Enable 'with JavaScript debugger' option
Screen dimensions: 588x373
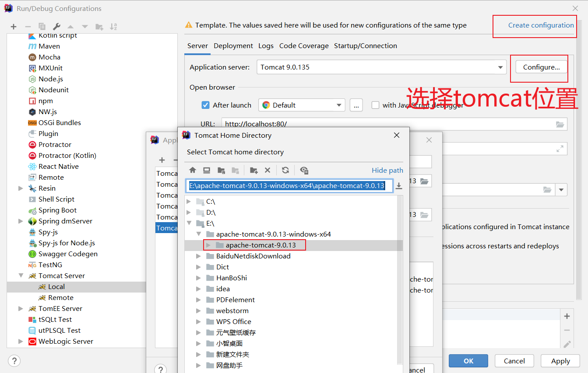(x=375, y=105)
